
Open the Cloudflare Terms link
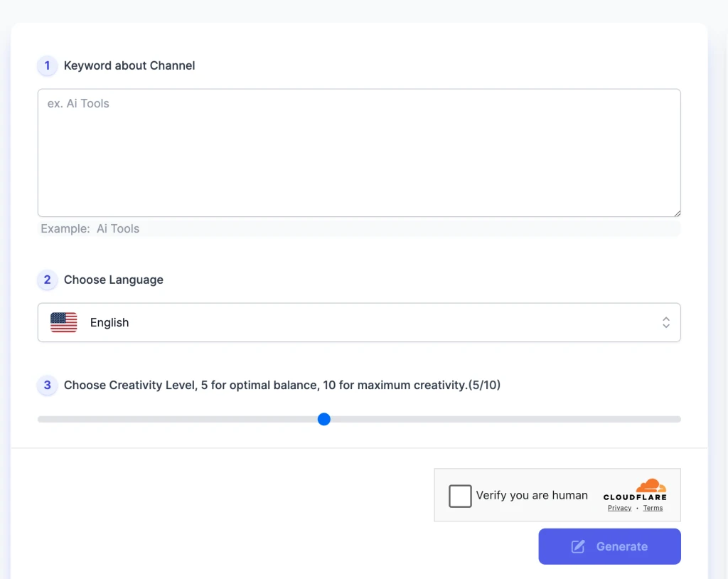653,508
